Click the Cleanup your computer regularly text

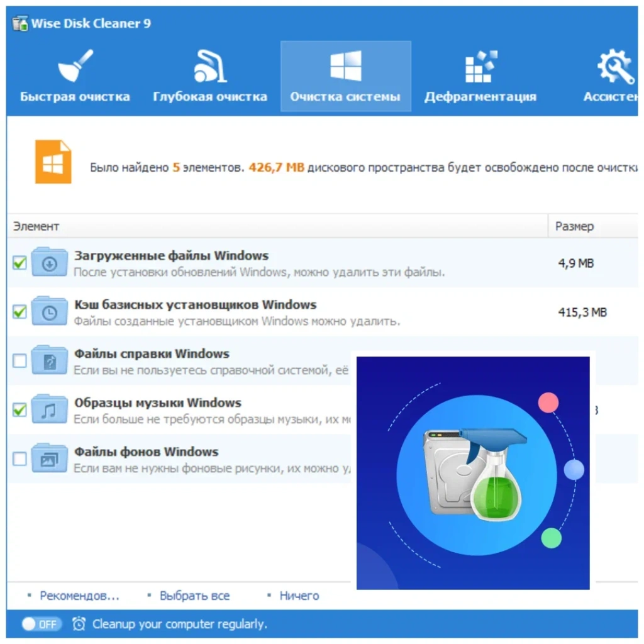pos(180,624)
